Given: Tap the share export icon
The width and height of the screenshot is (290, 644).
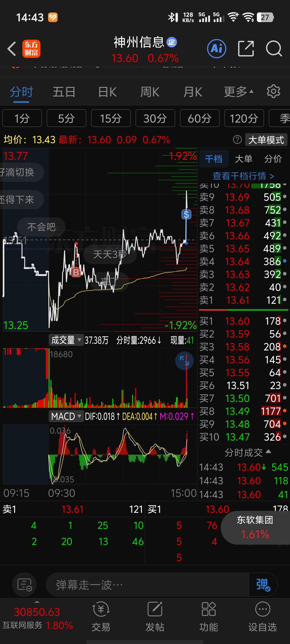Looking at the screenshot, I should click(246, 49).
